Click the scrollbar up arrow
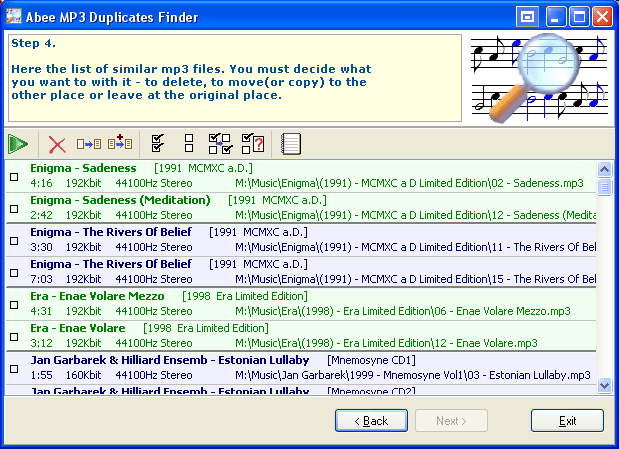This screenshot has width=619, height=449. pos(604,169)
